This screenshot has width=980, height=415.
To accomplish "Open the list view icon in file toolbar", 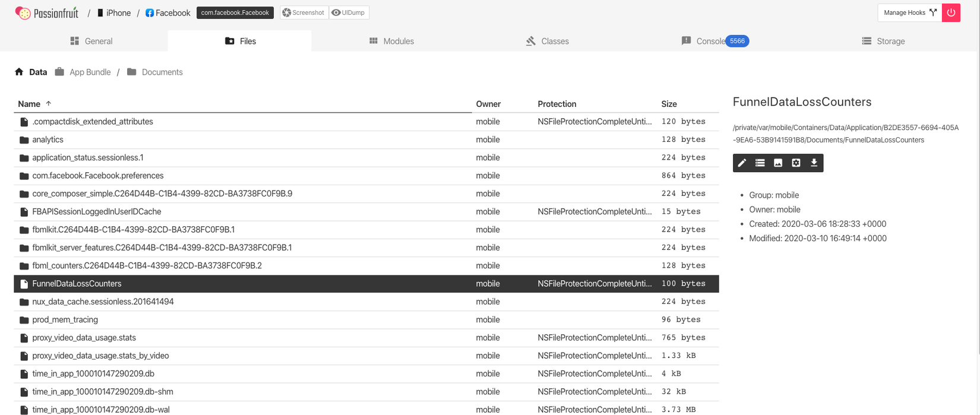I will pyautogui.click(x=760, y=163).
